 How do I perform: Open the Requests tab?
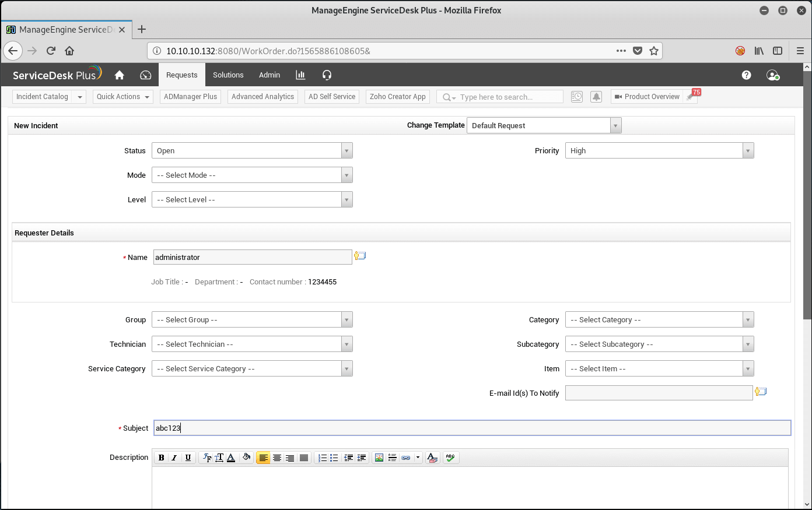click(x=181, y=75)
